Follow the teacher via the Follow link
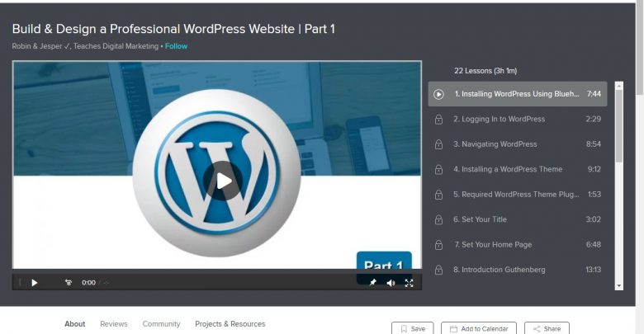Screen dimensions: 644x334 tap(176, 46)
